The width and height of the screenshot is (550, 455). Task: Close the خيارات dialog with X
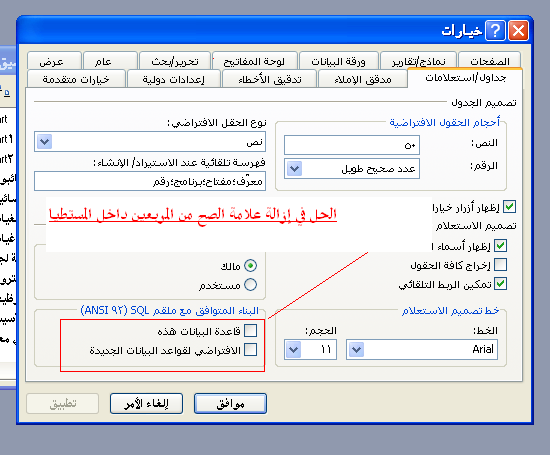(518, 31)
